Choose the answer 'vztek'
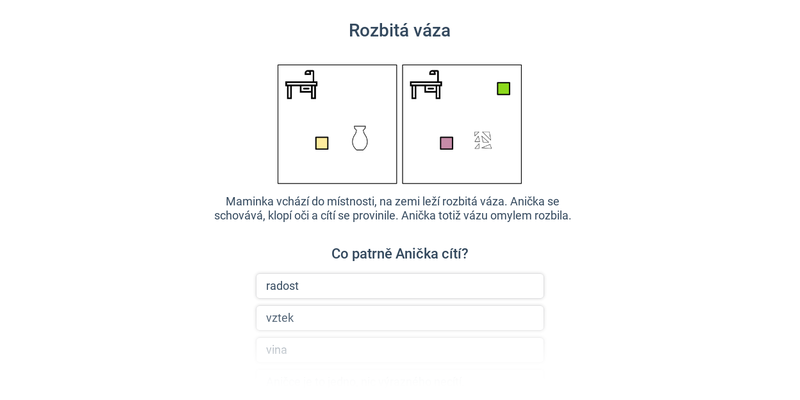The width and height of the screenshot is (800, 400). (x=400, y=318)
